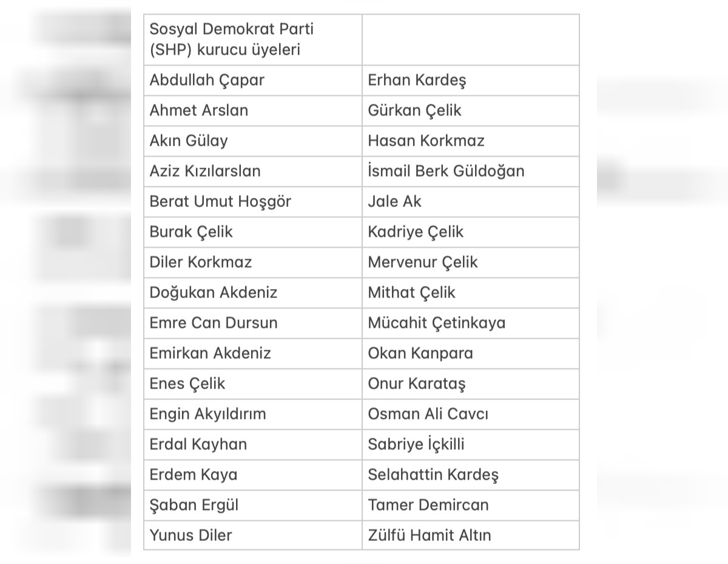Click Okan Kanpara name
The image size is (728, 564).
(420, 353)
